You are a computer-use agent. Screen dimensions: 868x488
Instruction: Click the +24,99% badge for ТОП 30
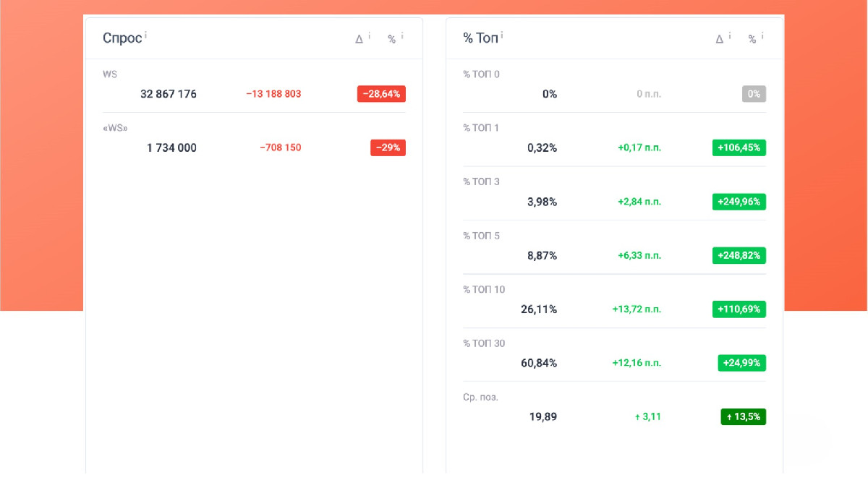point(741,363)
